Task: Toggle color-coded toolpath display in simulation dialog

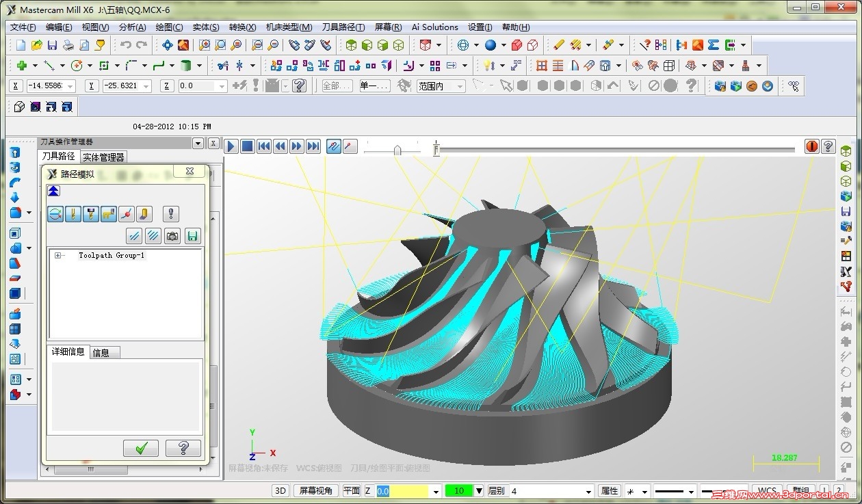Action: pyautogui.click(x=55, y=214)
